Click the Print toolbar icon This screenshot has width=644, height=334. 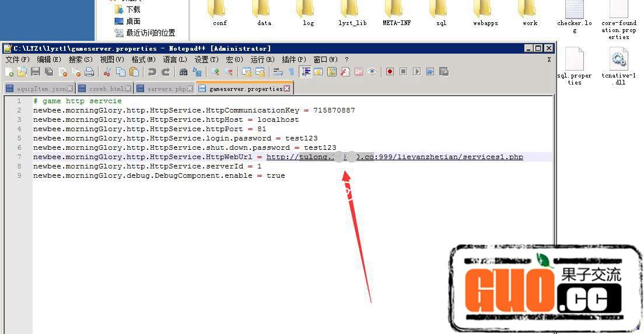89,72
